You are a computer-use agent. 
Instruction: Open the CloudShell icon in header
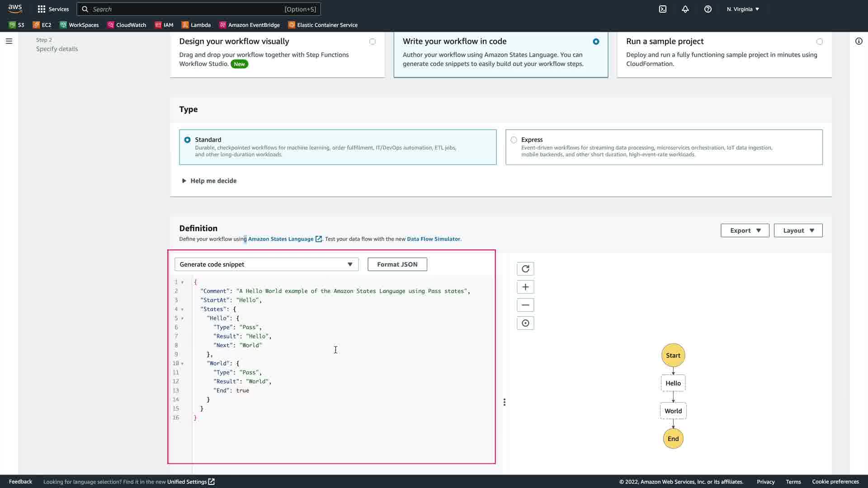tap(663, 9)
